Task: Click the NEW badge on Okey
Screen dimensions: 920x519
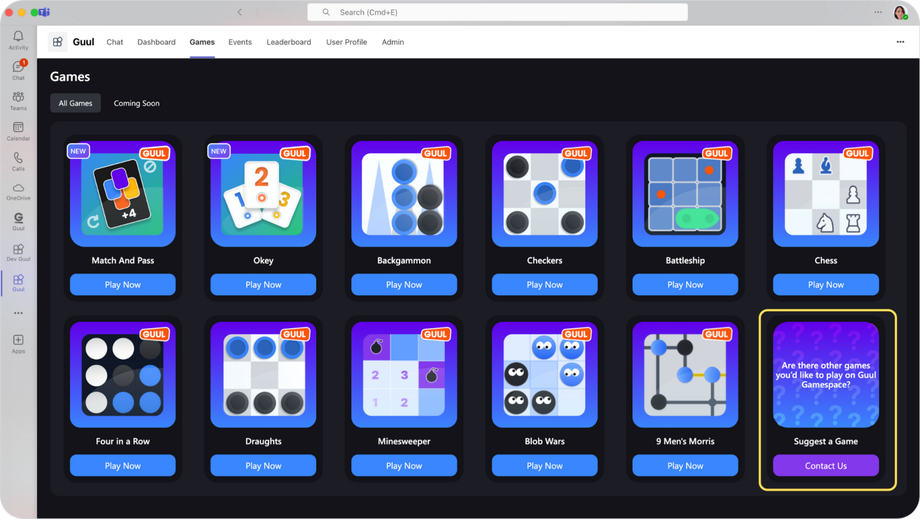Action: (219, 151)
